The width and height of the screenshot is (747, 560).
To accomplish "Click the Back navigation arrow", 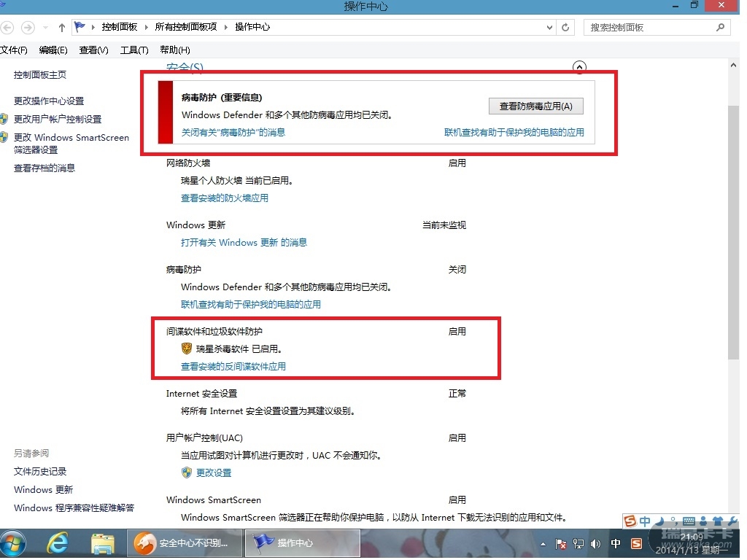I will [x=7, y=28].
